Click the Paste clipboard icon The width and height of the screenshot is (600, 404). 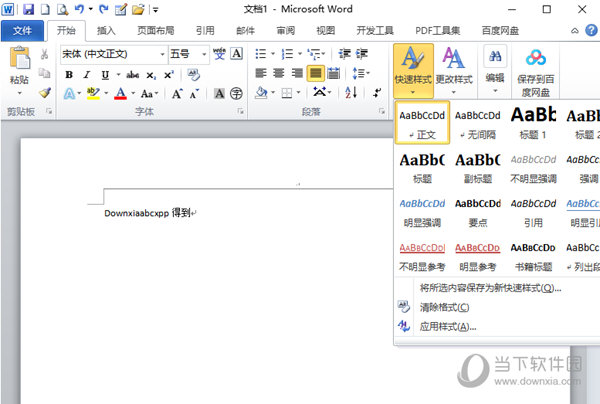coord(20,58)
